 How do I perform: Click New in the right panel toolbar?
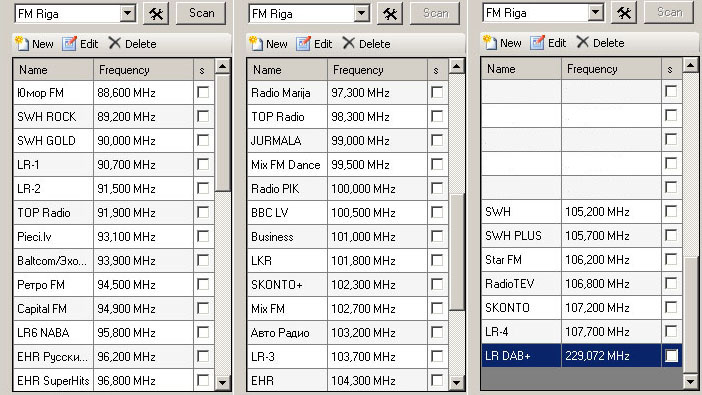coord(503,43)
